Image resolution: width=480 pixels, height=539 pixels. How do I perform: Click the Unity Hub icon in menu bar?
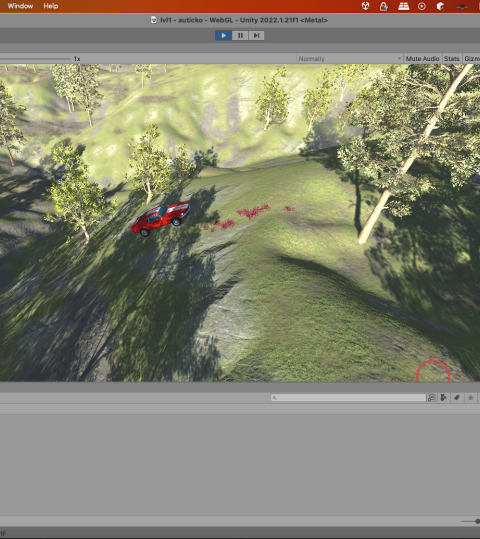tap(366, 6)
